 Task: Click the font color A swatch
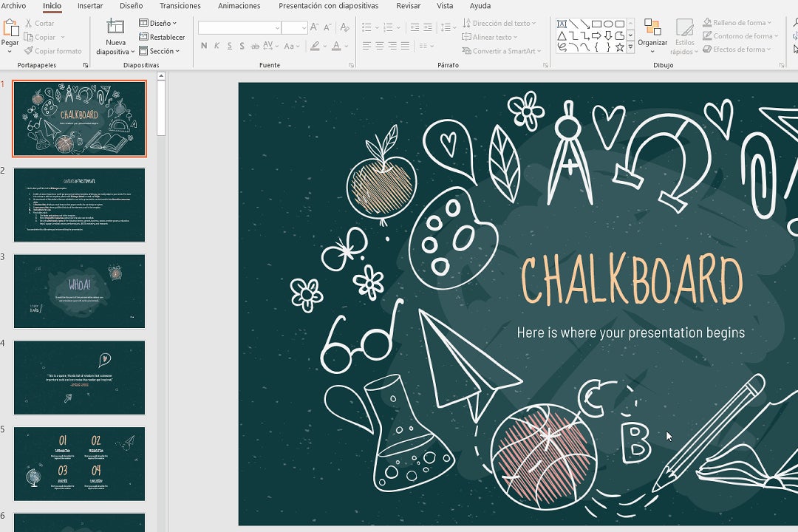point(336,46)
